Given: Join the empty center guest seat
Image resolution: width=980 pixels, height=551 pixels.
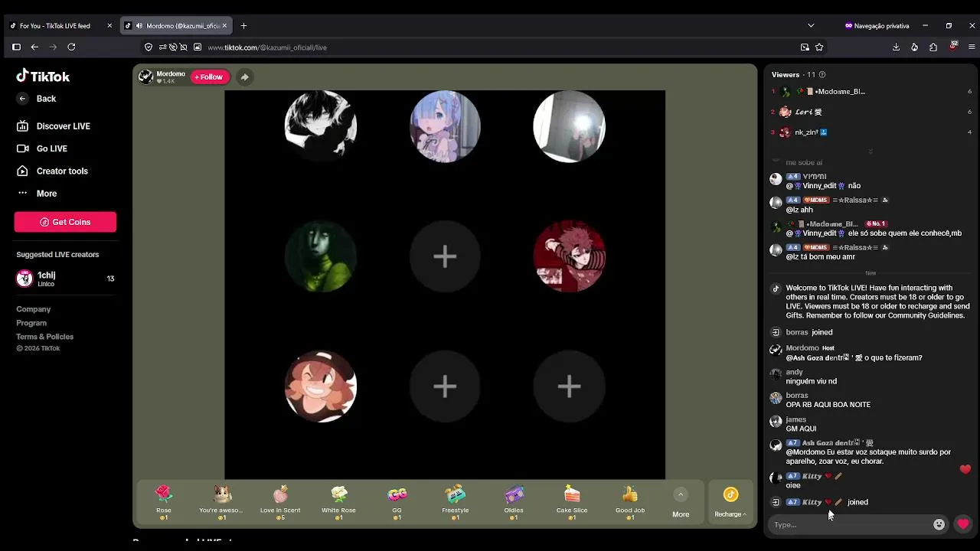Looking at the screenshot, I should (445, 256).
